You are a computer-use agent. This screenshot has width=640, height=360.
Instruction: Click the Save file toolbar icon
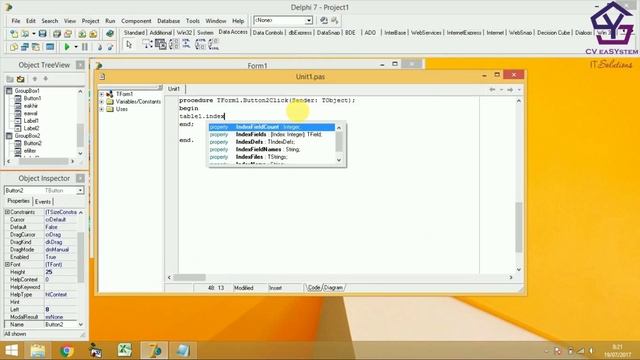tap(42, 34)
